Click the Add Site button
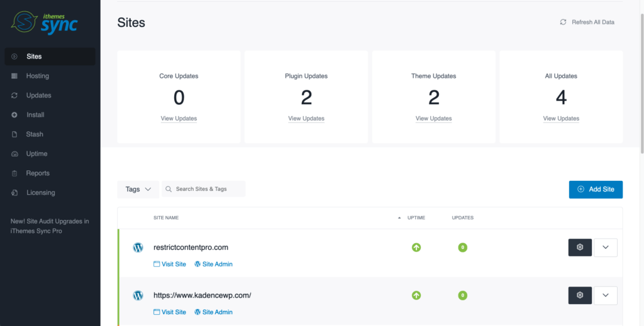This screenshot has width=644, height=326. [596, 190]
